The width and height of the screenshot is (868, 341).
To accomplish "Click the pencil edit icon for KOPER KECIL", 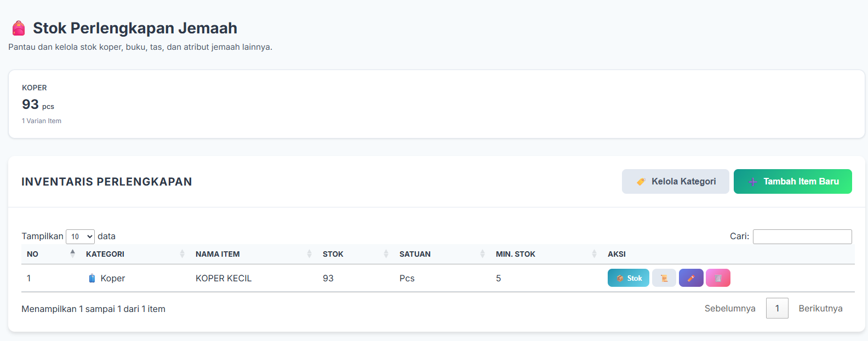I will pyautogui.click(x=691, y=278).
